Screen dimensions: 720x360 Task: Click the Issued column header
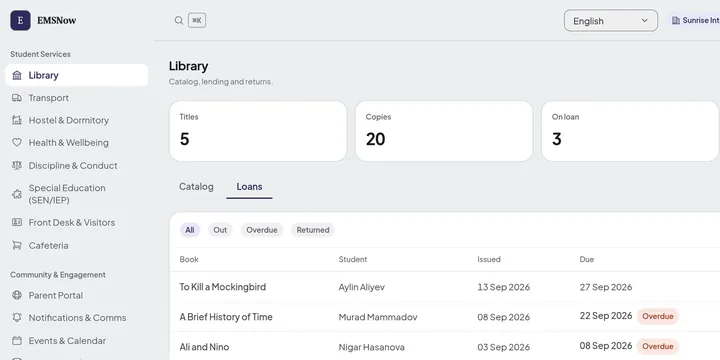(x=489, y=259)
